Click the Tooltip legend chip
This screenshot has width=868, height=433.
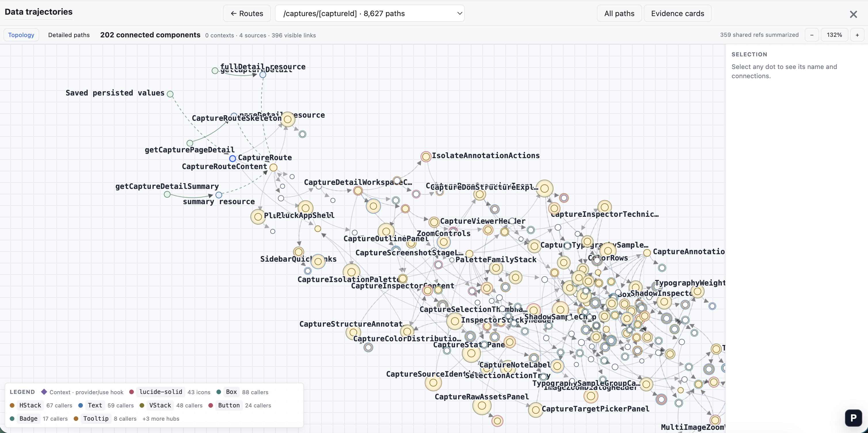[96, 419]
